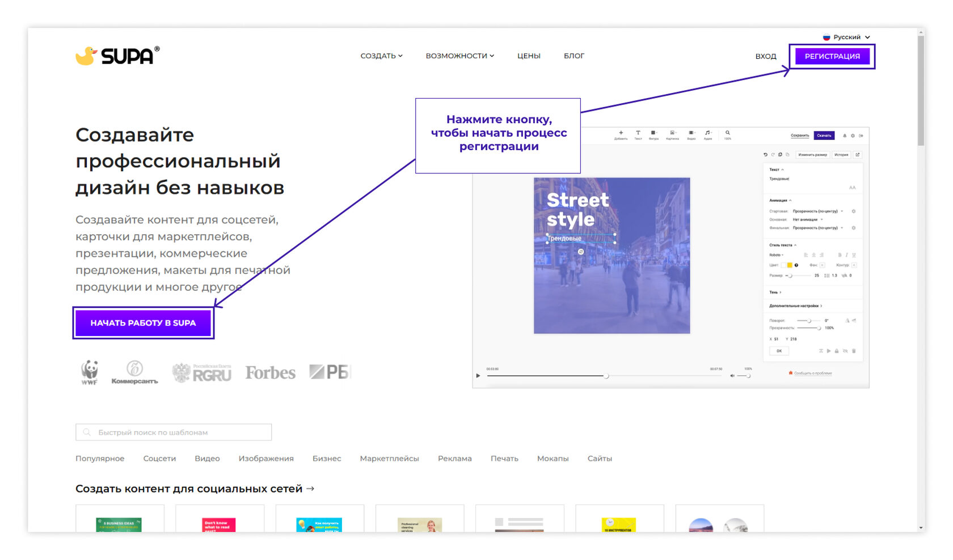Select the Маркетплейсы category tab
Image resolution: width=953 pixels, height=560 pixels.
[x=389, y=459]
